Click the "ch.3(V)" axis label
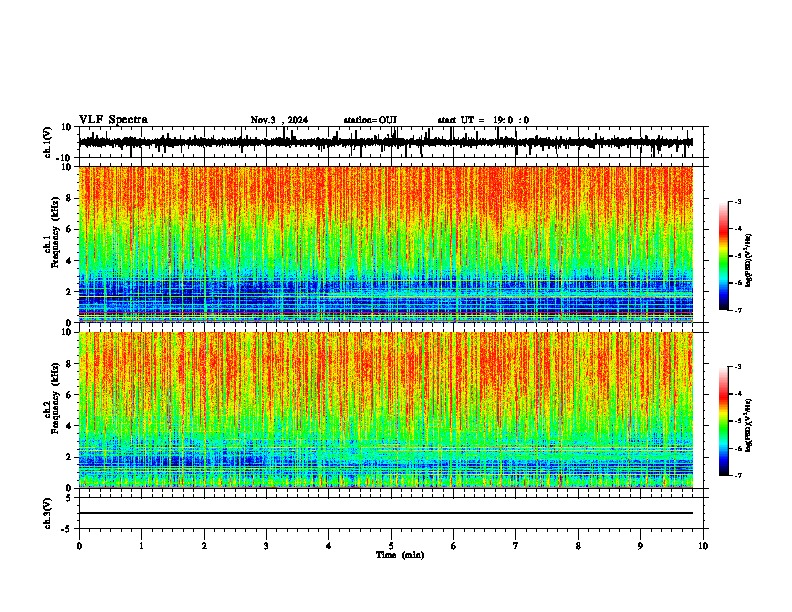 (49, 513)
